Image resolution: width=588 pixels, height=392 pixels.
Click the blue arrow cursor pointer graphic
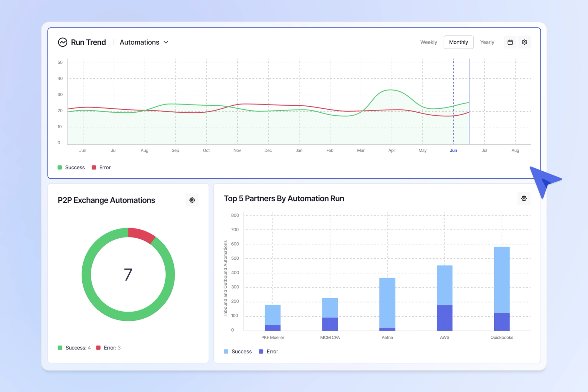[x=544, y=181]
